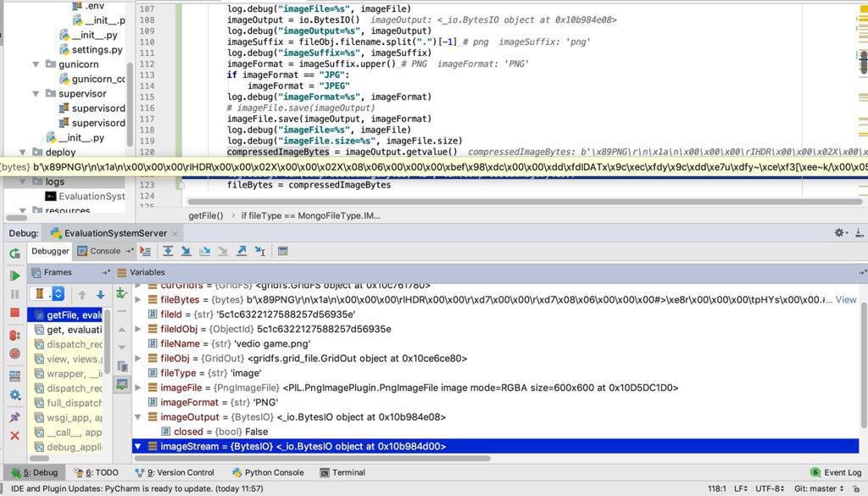This screenshot has width=868, height=496.
Task: Toggle showing watches in Variables tab
Action: 122,384
